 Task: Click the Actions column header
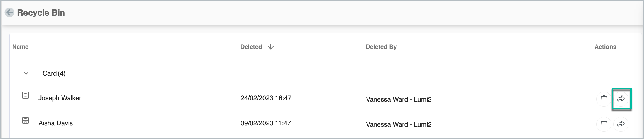(605, 47)
